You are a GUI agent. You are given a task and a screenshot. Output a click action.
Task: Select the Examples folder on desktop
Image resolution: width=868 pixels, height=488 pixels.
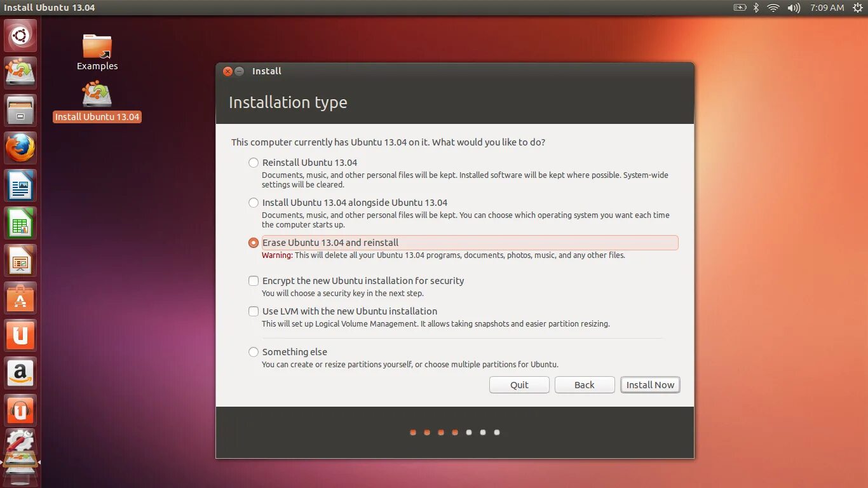point(97,52)
